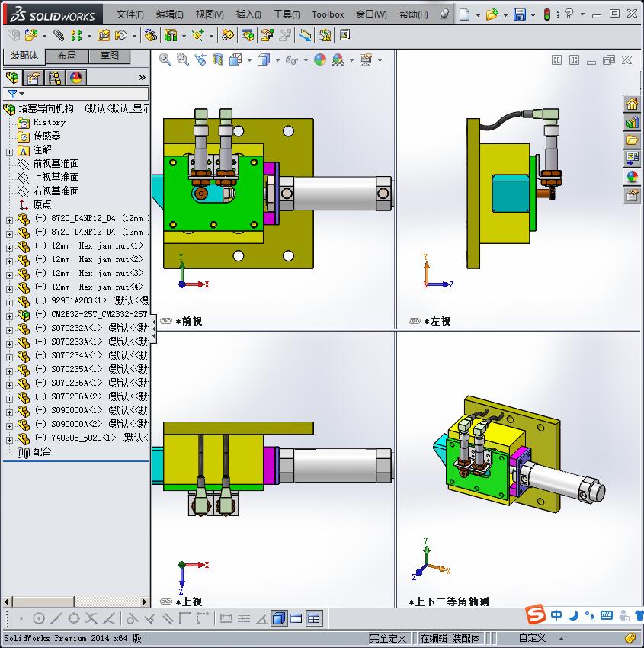This screenshot has width=644, height=648.
Task: Click the Hide/Show Items glasses icon
Action: tap(292, 60)
